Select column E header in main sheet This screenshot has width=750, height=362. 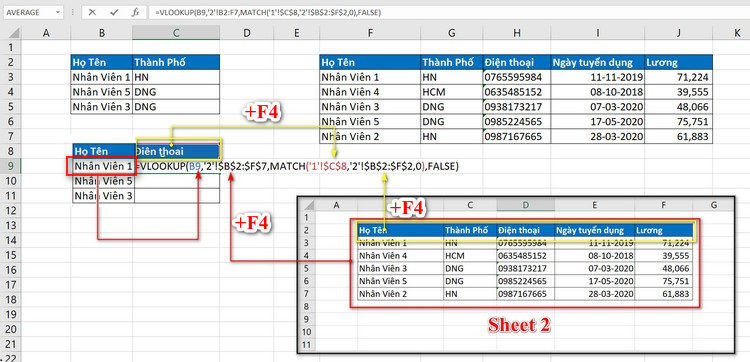click(296, 33)
